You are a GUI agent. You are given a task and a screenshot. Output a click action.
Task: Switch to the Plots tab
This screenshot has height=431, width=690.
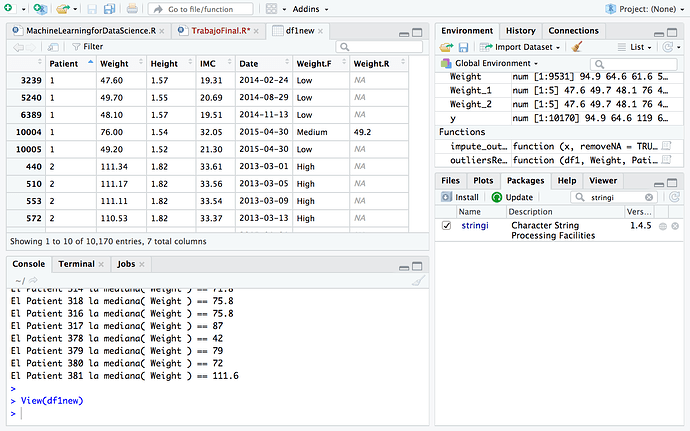pos(483,181)
